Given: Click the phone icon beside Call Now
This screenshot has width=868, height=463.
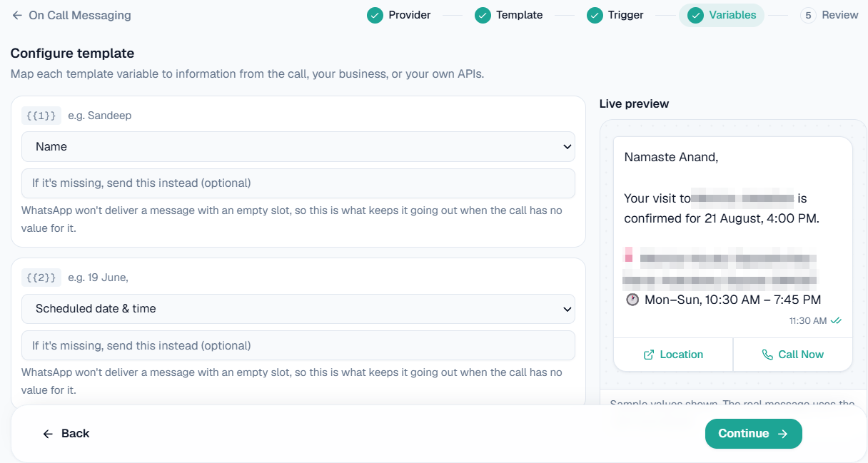Looking at the screenshot, I should (767, 355).
